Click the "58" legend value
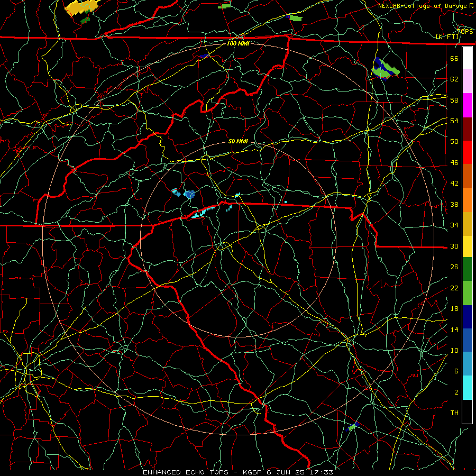This screenshot has width=476, height=476. (454, 100)
